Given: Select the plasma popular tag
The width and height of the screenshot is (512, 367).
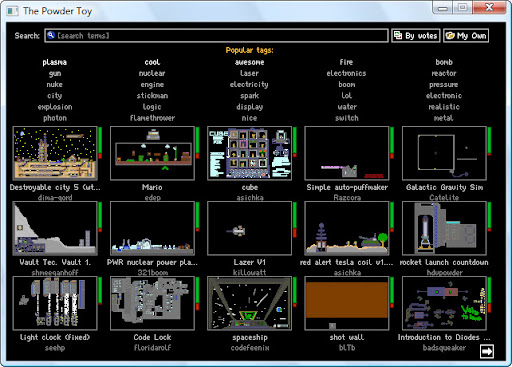Looking at the screenshot, I should pyautogui.click(x=55, y=62).
